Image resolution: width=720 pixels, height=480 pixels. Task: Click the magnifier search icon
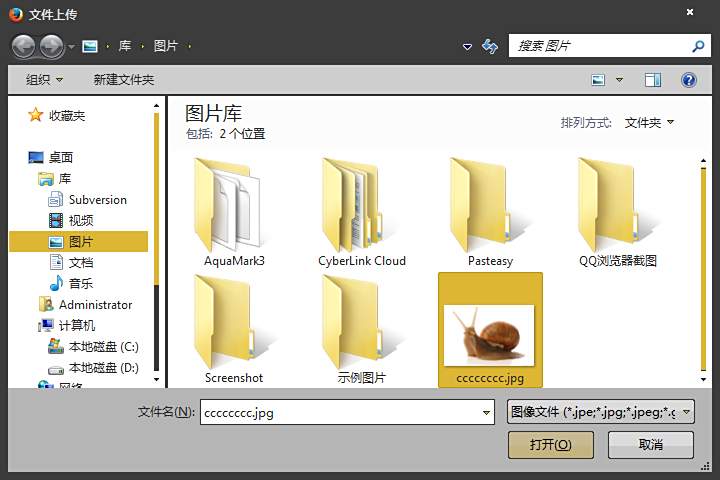coord(698,46)
